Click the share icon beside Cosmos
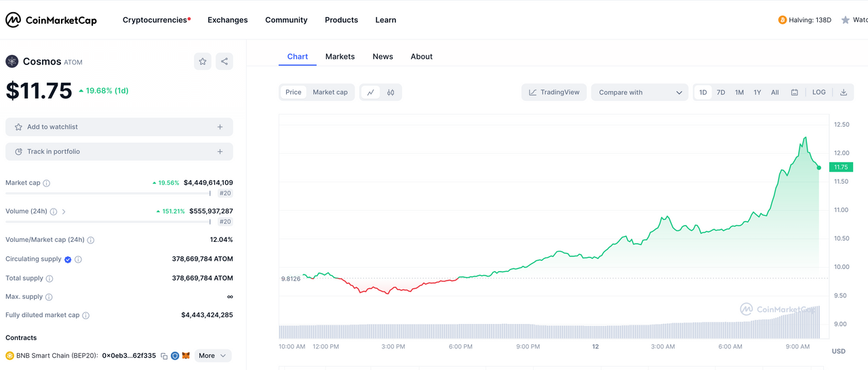 tap(224, 62)
